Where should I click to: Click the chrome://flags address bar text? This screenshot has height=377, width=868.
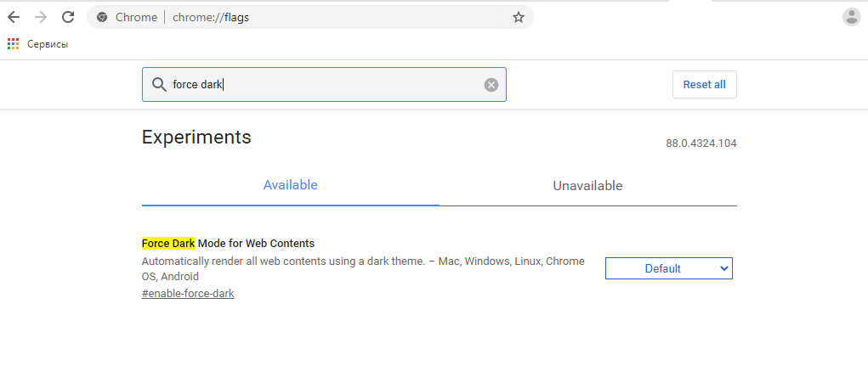(x=210, y=17)
